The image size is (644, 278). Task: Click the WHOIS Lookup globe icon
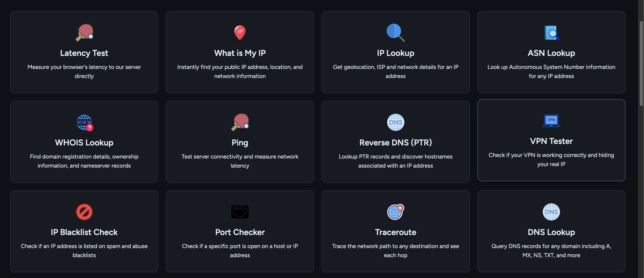(85, 123)
